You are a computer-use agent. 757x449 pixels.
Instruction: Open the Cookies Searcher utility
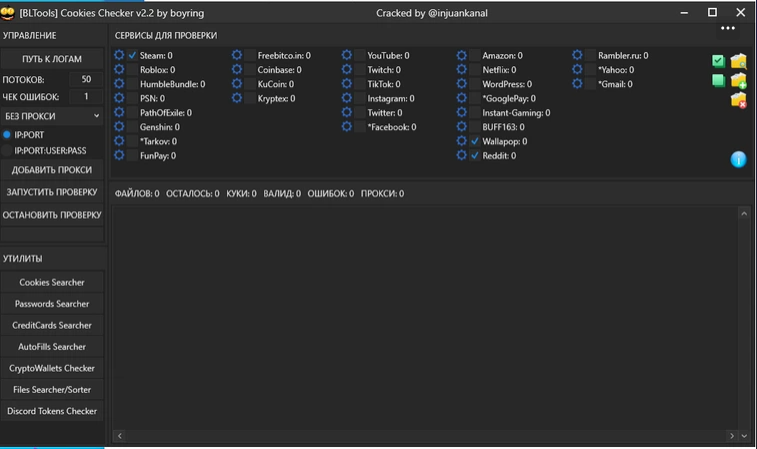[52, 282]
